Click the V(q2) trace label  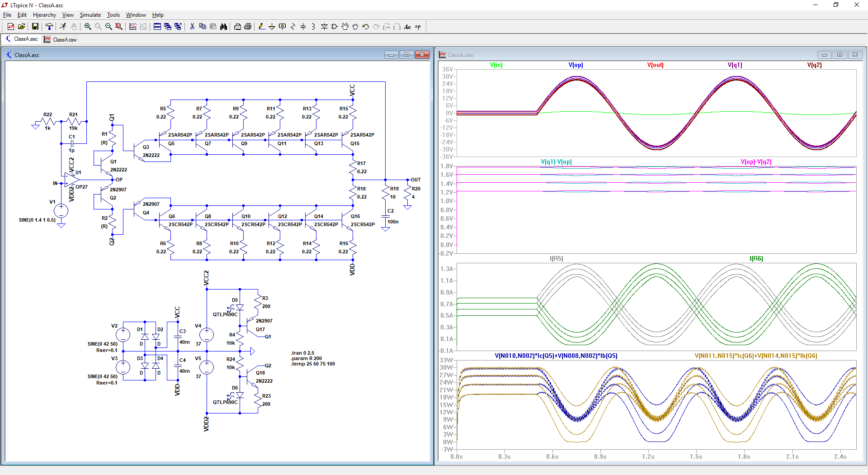coord(815,65)
